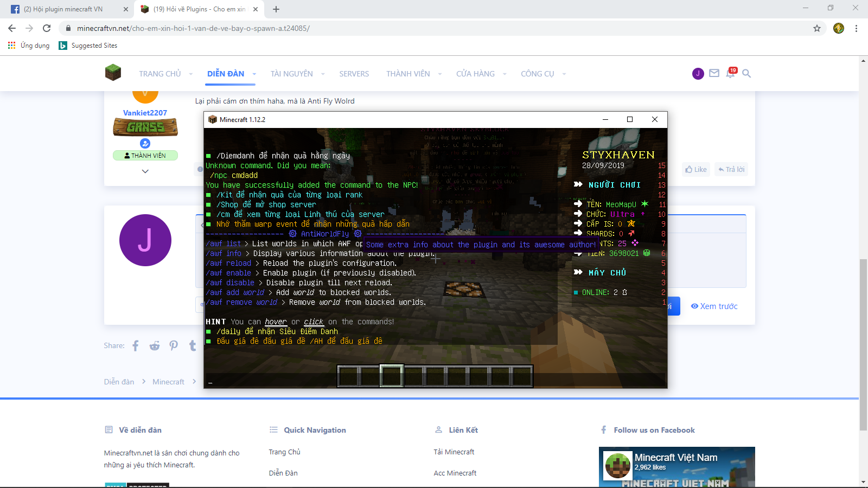This screenshot has height=488, width=868.
Task: Open the footer Diễn Đàn link
Action: point(283,473)
